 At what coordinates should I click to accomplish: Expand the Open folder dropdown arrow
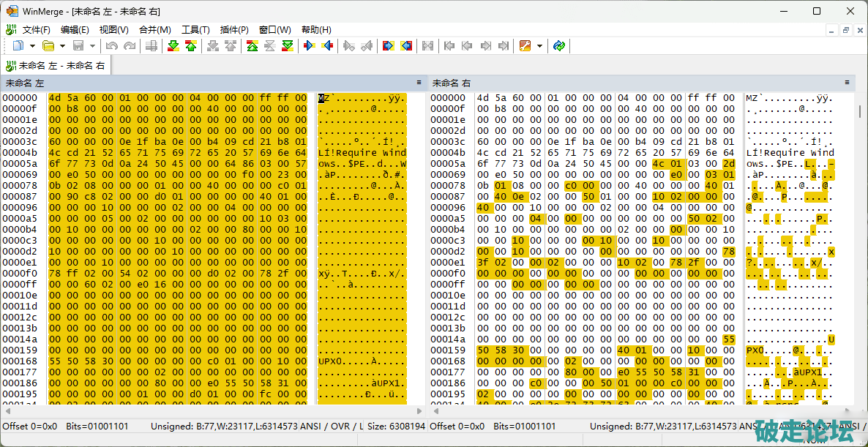coord(62,46)
